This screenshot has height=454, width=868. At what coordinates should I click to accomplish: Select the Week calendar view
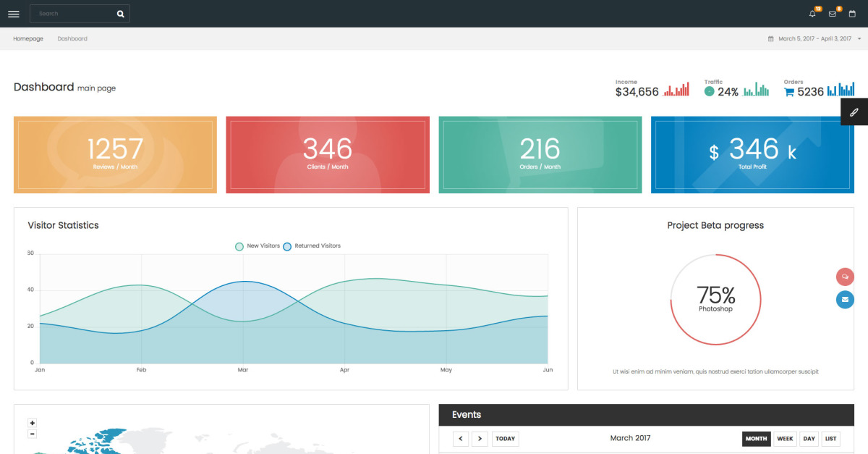tap(785, 439)
